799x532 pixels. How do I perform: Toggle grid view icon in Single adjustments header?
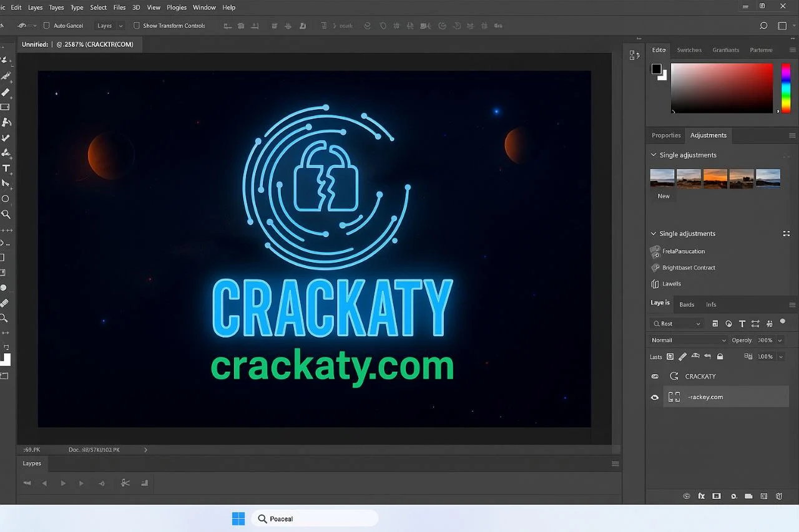[787, 233]
